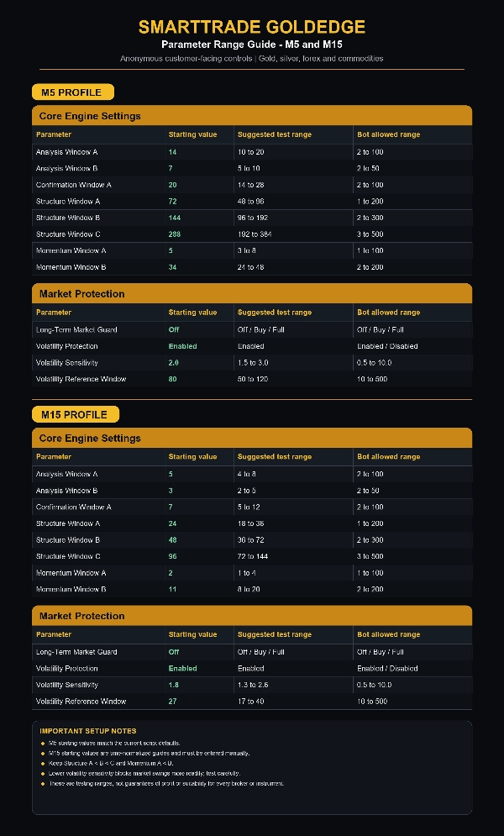
Task: Click M5 Volatility Reference Window value 80
Action: (x=172, y=379)
